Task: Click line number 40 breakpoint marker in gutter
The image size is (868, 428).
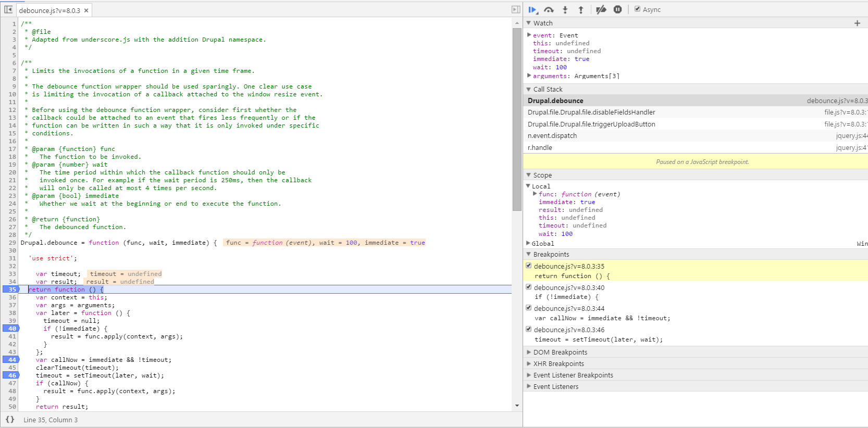Action: [x=11, y=329]
